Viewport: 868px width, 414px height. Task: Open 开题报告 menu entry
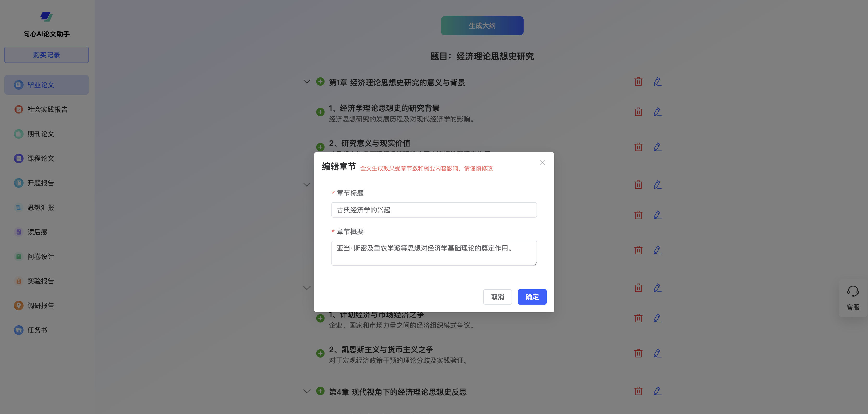coord(47,183)
